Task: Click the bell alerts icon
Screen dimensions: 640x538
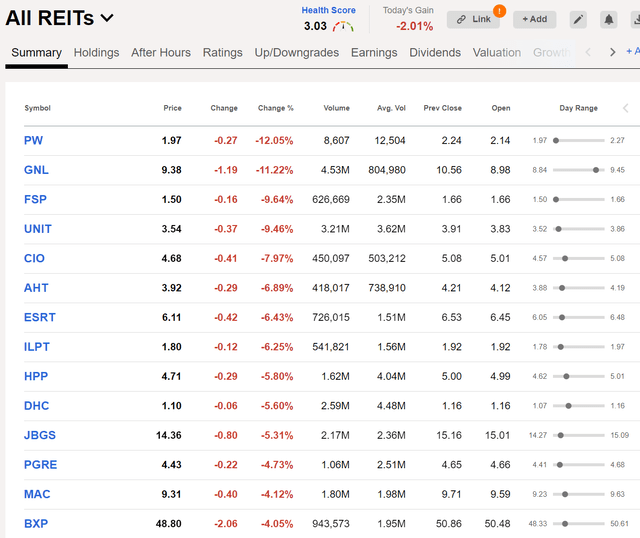Action: [609, 19]
